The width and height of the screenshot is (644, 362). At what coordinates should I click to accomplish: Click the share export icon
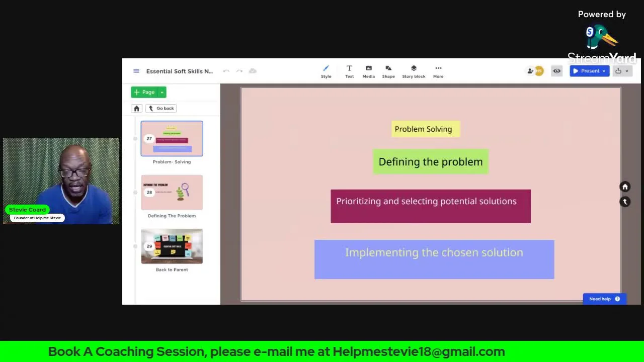[618, 71]
